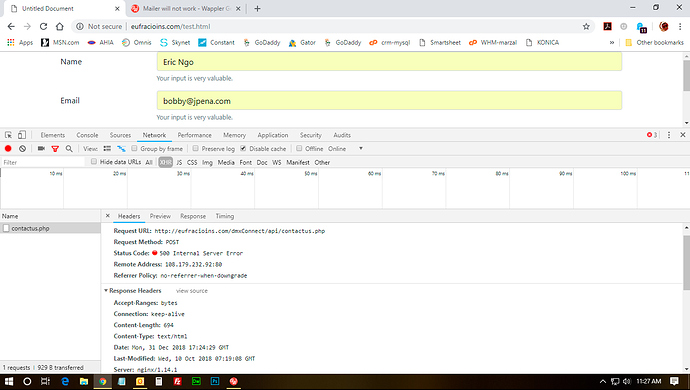Close the DevTools panel

tap(683, 135)
